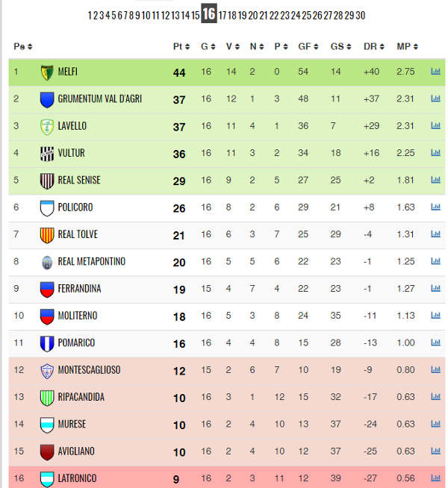Sort the table by GS column
The image size is (448, 488).
click(340, 47)
